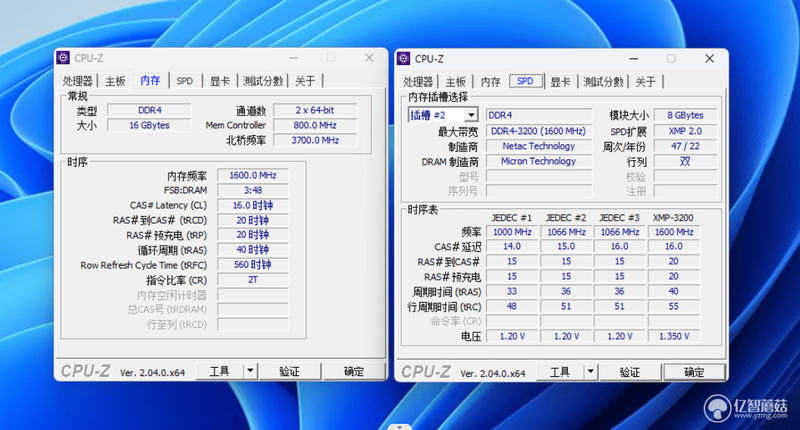800x430 pixels.
Task: Minimize the right CPU-Z window
Action: 634,59
